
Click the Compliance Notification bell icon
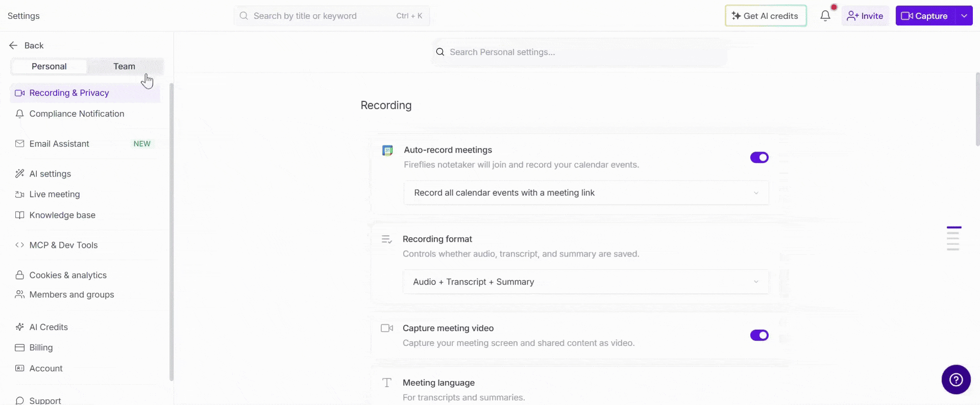(20, 114)
